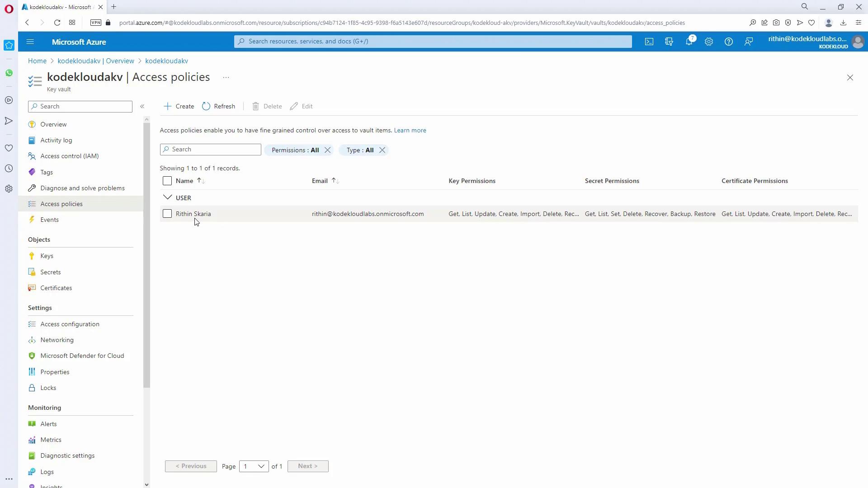This screenshot has width=868, height=488.
Task: Open Secrets in the sidebar menu
Action: click(x=50, y=272)
